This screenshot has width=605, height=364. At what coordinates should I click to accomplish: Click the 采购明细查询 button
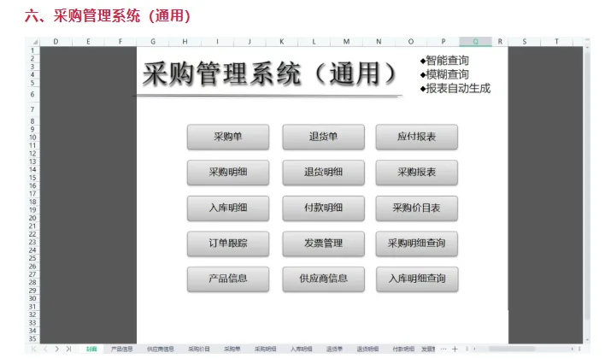(417, 244)
